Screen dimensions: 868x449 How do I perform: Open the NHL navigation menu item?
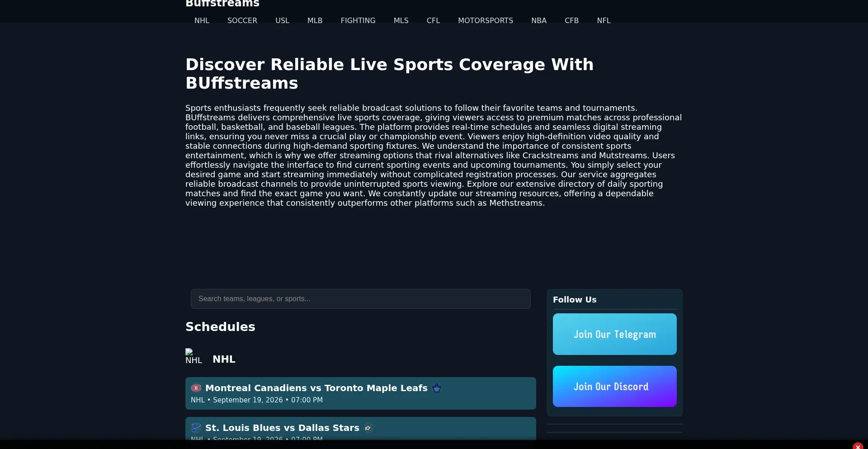[202, 21]
